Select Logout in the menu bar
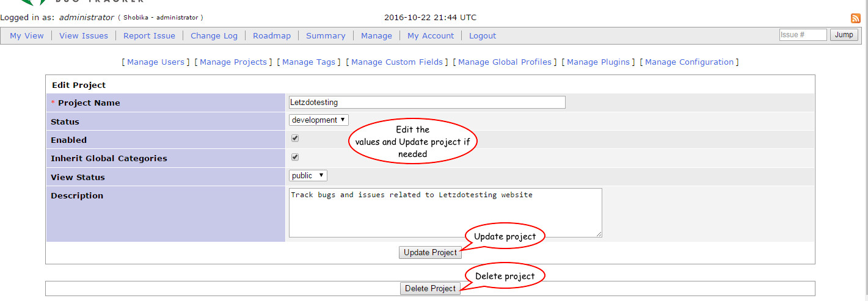868x301 pixels. [483, 35]
